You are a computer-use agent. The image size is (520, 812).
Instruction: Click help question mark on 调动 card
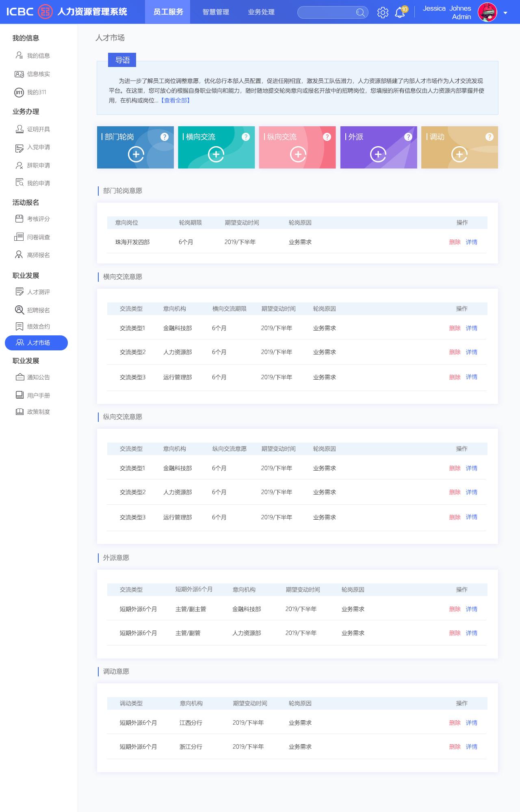490,137
